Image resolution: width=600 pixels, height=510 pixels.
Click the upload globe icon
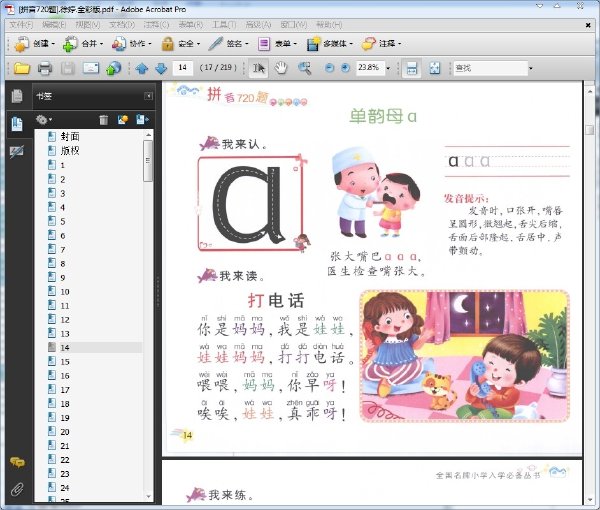pos(114,68)
